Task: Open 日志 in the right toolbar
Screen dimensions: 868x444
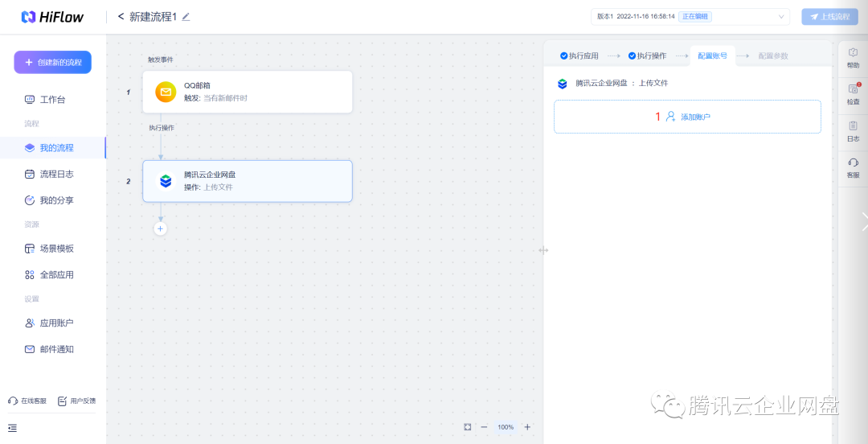Action: coord(853,132)
